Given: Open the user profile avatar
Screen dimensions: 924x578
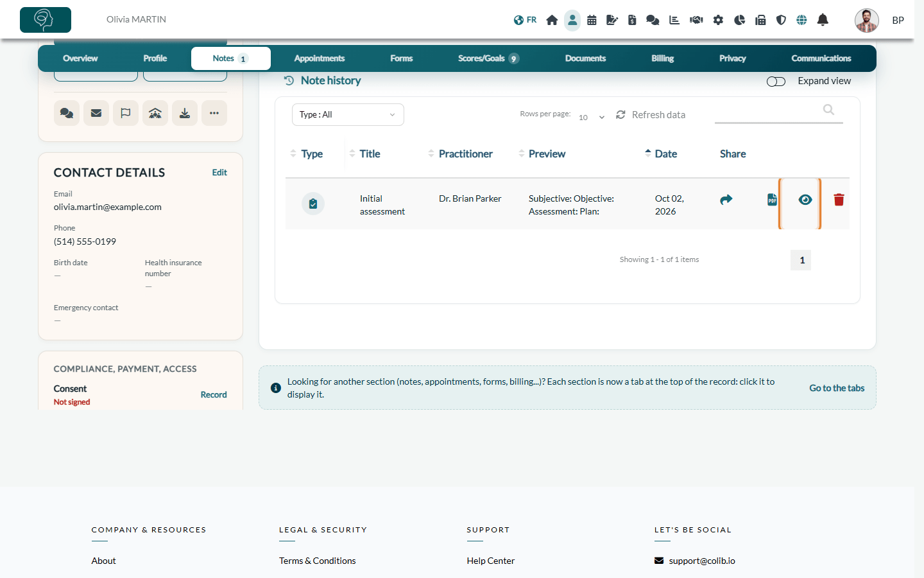Looking at the screenshot, I should [867, 20].
